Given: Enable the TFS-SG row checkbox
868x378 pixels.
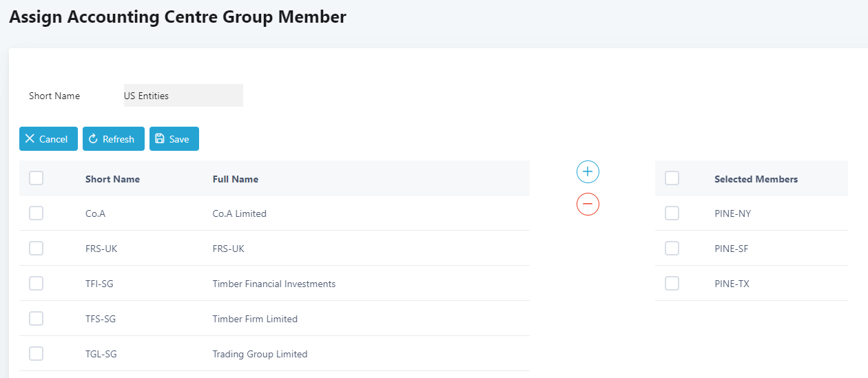Looking at the screenshot, I should click(37, 319).
